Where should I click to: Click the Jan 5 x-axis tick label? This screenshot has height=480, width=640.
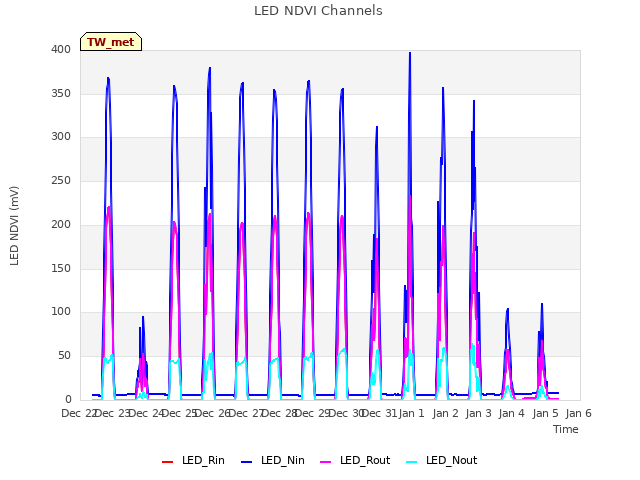pos(545,413)
